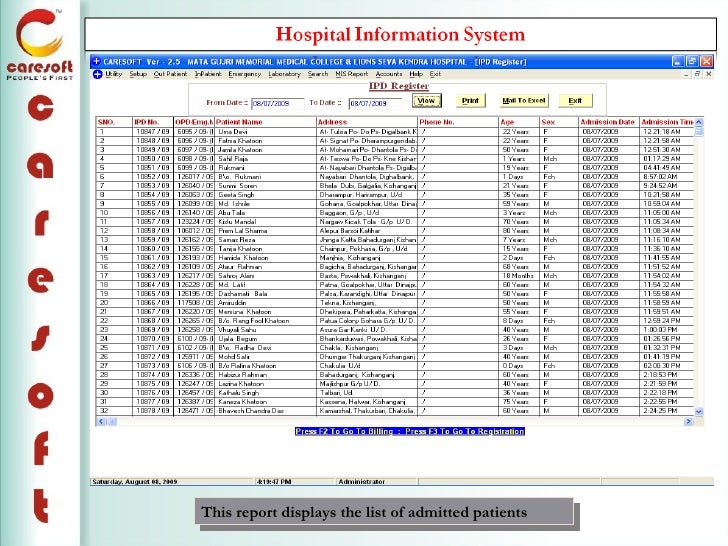This screenshot has height=546, width=728.
Task: Open the Emergency menu
Action: pos(245,74)
